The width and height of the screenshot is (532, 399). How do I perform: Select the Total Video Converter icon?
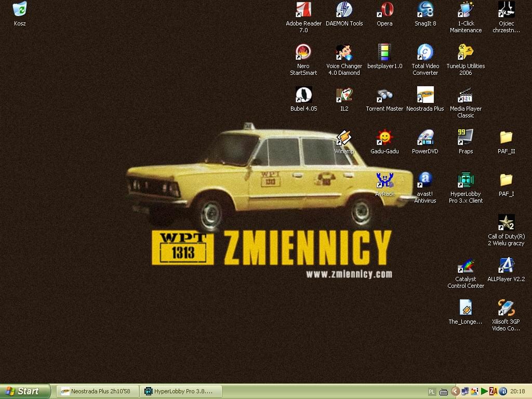(425, 52)
